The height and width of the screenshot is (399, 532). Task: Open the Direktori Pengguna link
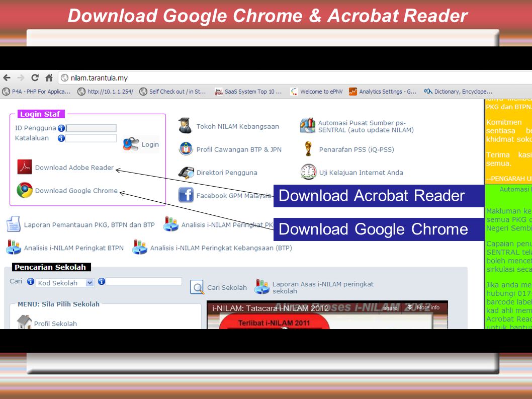tap(227, 173)
